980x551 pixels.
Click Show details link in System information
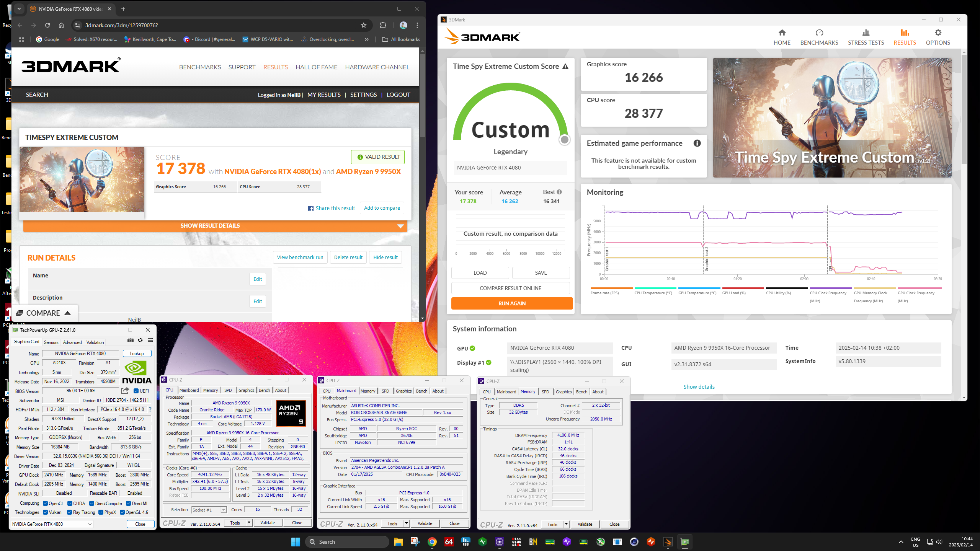point(699,387)
